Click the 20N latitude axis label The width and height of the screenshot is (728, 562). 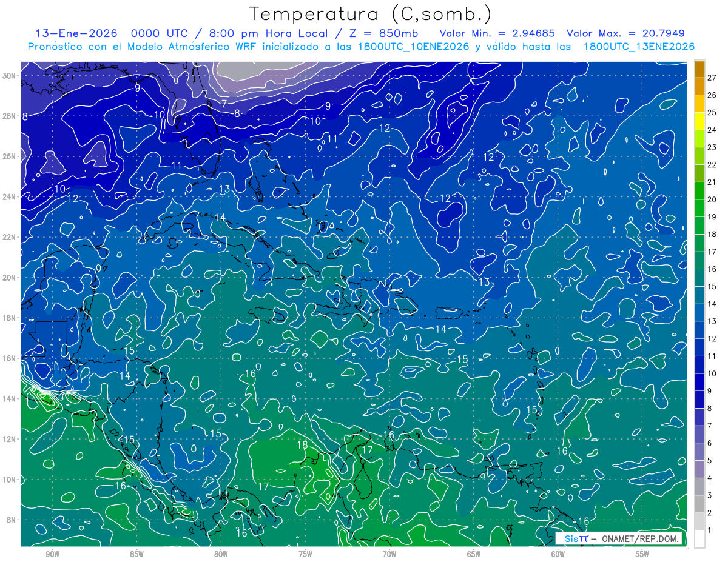click(x=10, y=278)
